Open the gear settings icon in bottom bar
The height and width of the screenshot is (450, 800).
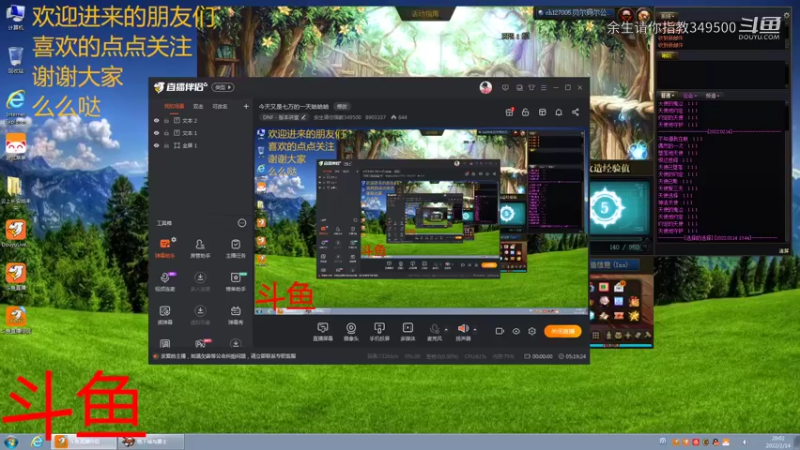click(532, 331)
